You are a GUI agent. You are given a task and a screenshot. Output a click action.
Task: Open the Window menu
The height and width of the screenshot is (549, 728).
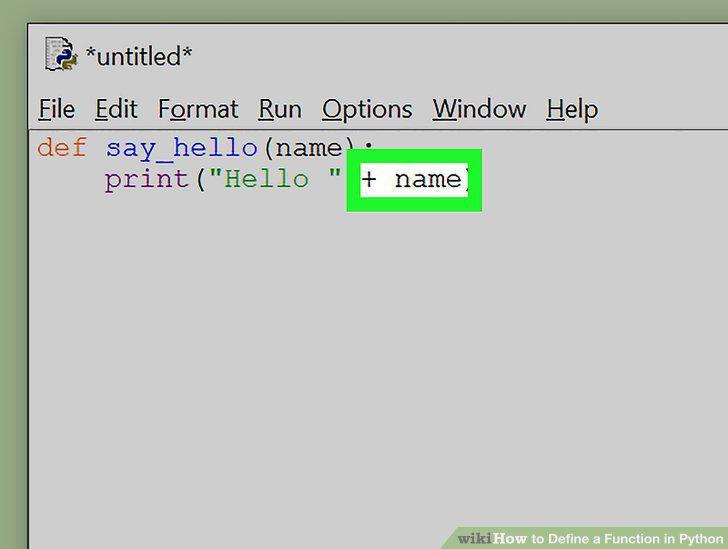(480, 110)
